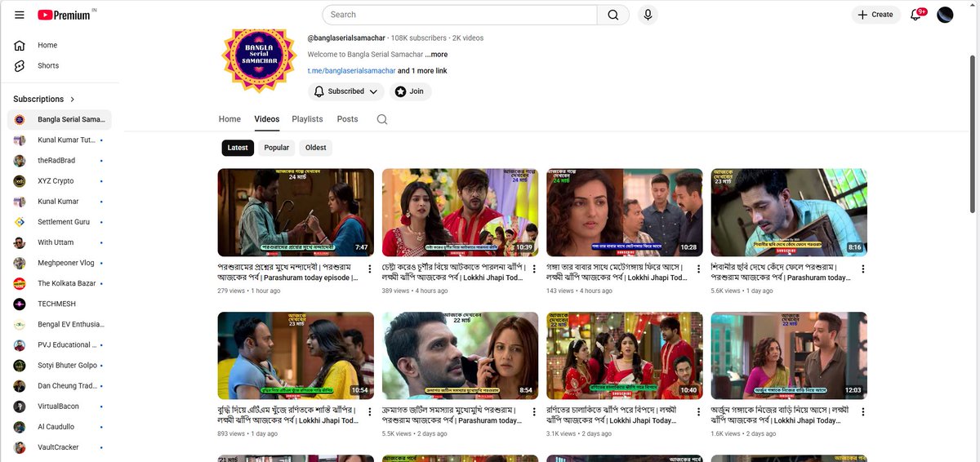This screenshot has height=462, width=980.
Task: Switch to the Playlists tab
Action: (x=307, y=119)
